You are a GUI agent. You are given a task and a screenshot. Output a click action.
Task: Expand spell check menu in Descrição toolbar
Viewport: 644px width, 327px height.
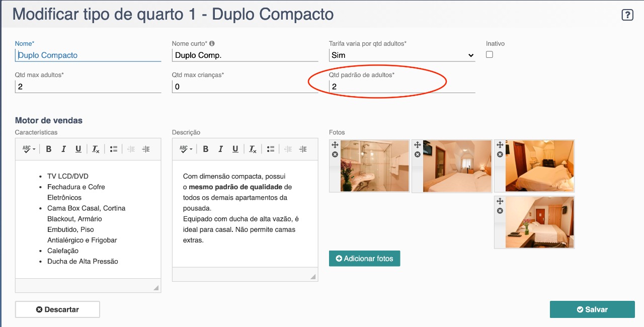click(186, 149)
